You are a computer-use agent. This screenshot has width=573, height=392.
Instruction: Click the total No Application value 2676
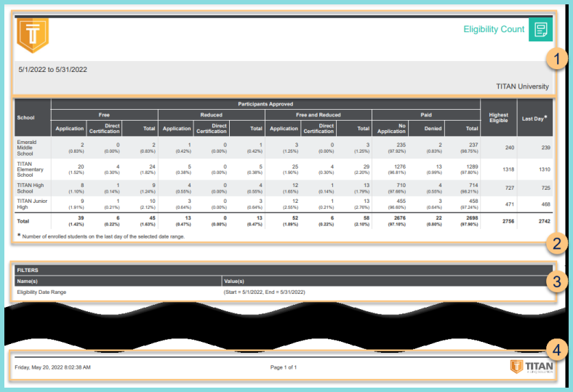(x=400, y=217)
